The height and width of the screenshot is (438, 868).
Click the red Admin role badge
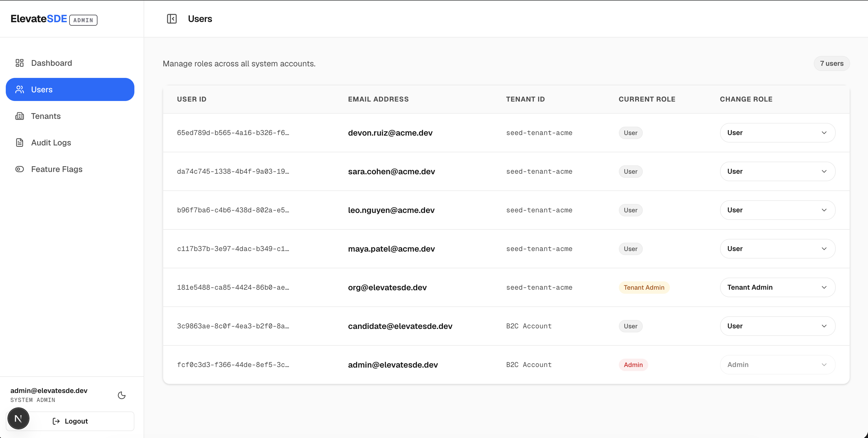(633, 365)
